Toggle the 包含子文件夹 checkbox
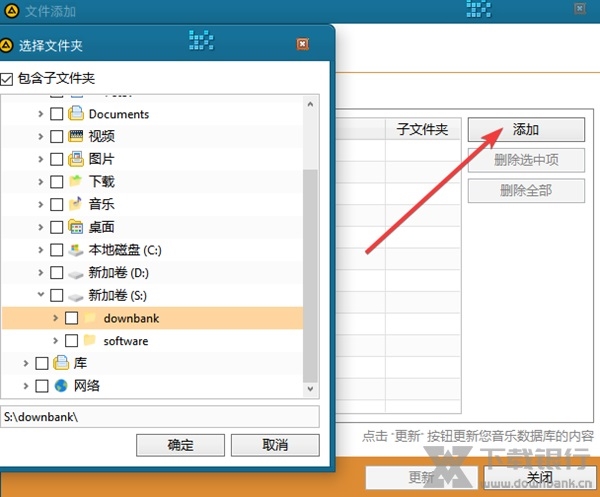 (7, 79)
